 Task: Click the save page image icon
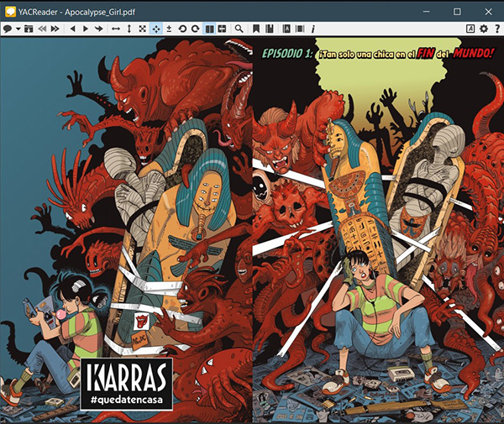click(29, 29)
